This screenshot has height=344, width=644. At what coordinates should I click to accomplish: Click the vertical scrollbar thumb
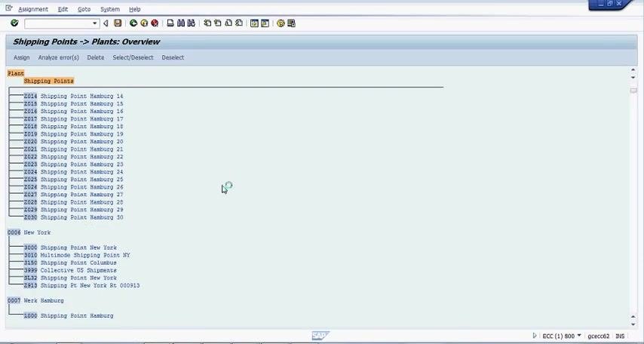(633, 91)
